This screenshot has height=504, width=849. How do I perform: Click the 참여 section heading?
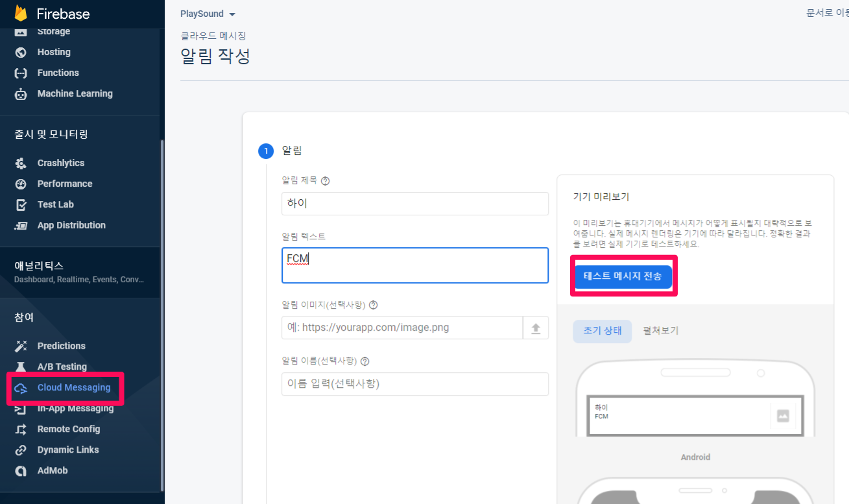coord(24,317)
